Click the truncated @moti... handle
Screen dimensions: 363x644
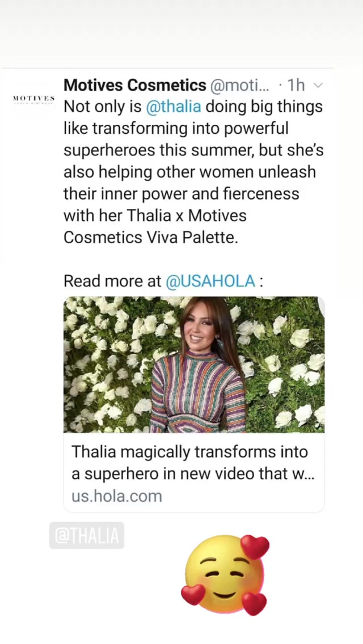240,85
